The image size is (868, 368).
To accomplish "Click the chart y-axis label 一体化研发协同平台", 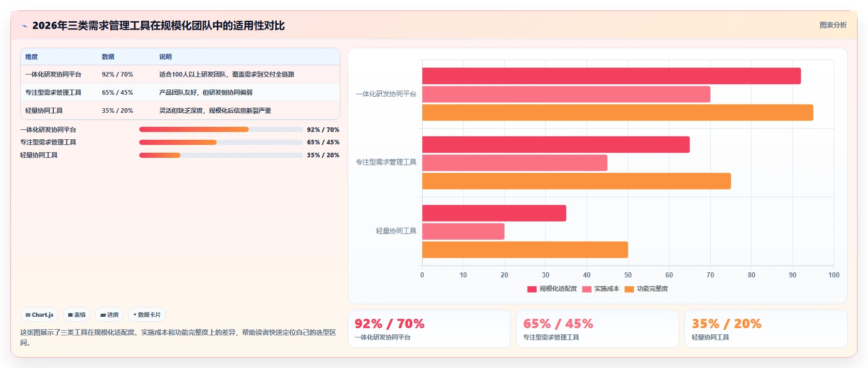I will click(386, 94).
